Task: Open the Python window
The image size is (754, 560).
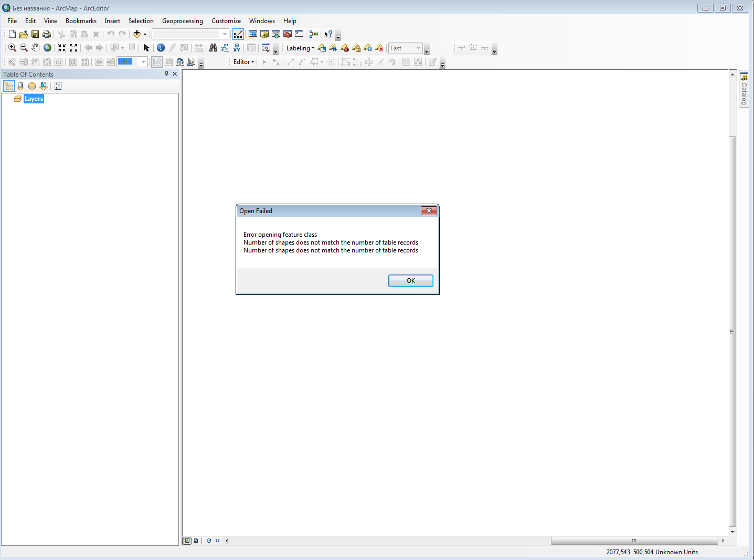Action: 299,34
